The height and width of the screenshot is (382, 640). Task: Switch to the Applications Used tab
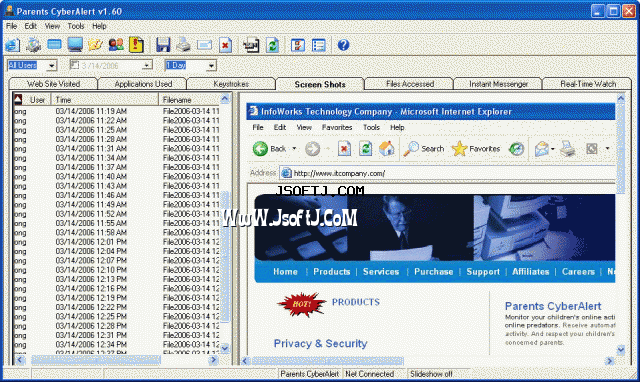[143, 84]
